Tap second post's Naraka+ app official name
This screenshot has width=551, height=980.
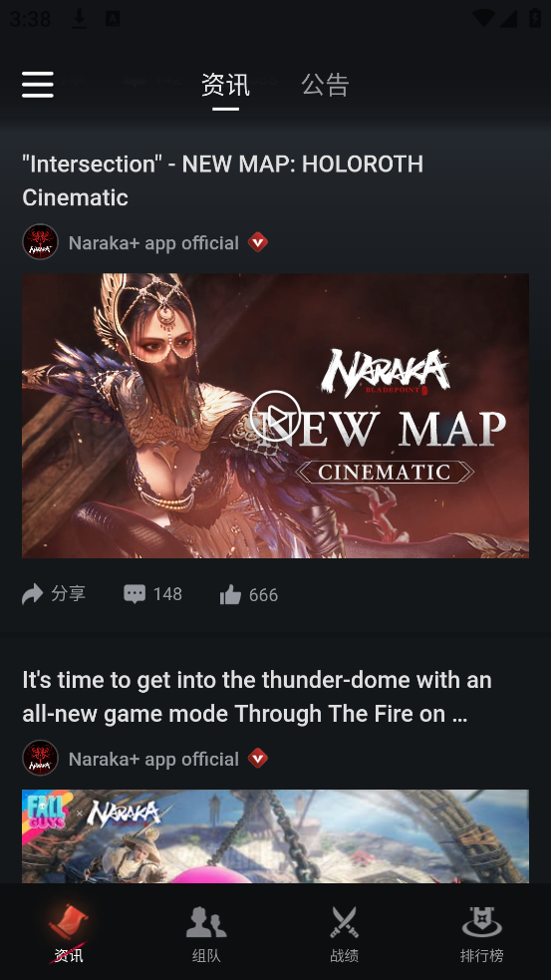(153, 759)
